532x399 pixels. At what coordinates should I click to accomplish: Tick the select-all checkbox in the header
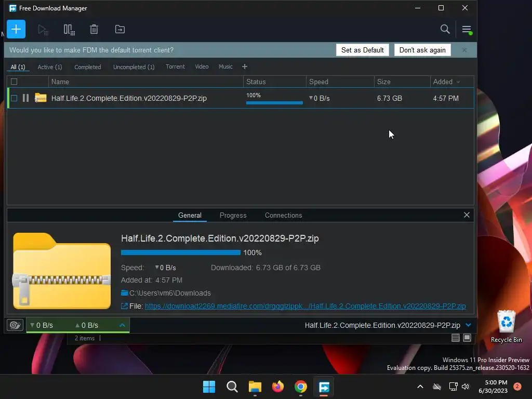click(x=14, y=82)
